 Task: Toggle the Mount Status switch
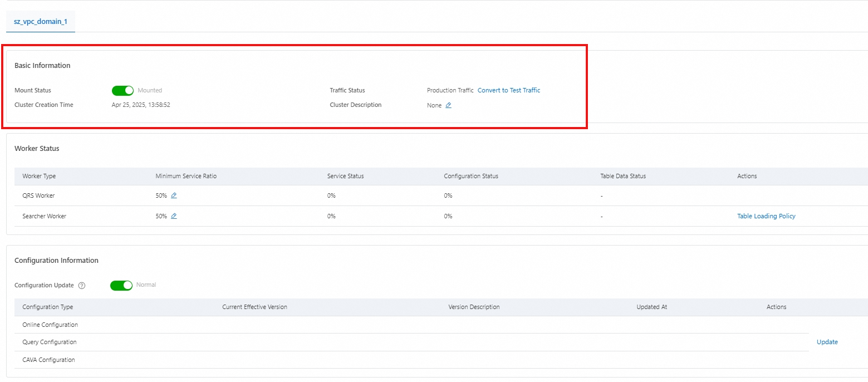pos(123,90)
